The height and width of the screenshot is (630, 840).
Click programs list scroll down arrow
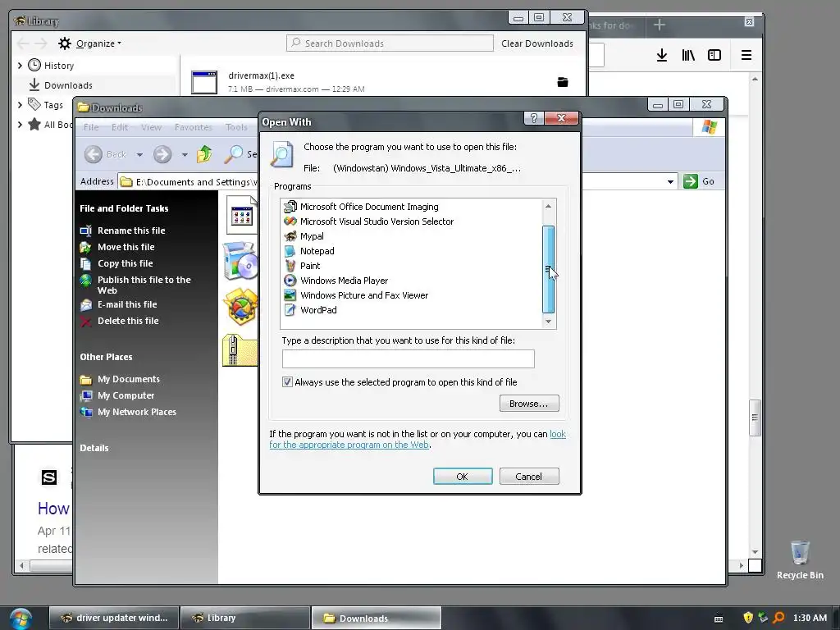[548, 322]
